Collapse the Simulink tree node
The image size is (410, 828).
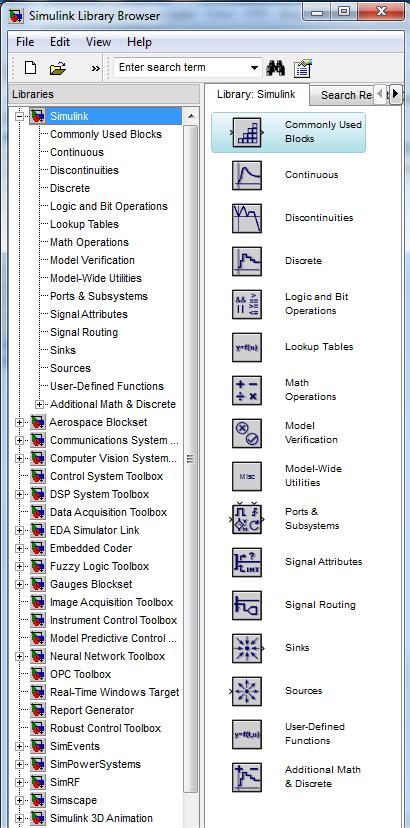coord(20,116)
